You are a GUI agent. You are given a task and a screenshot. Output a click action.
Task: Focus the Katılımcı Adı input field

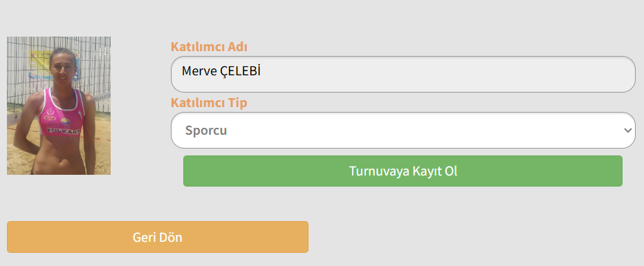(x=403, y=75)
